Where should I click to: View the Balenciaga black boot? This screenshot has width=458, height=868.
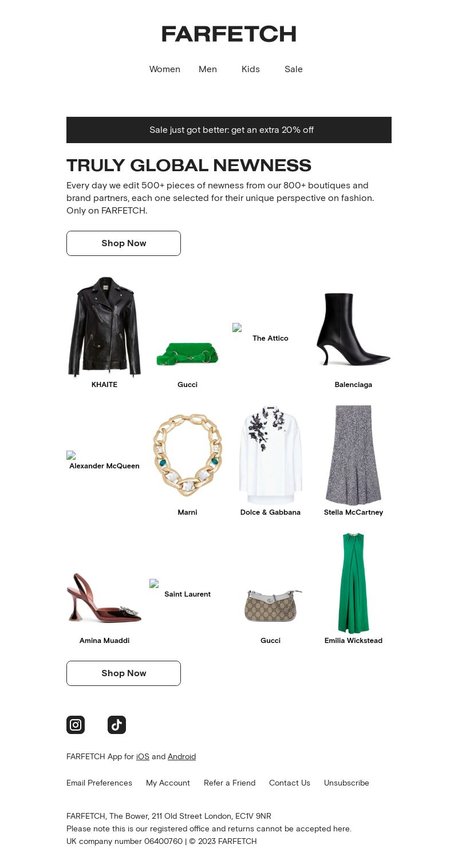coord(353,329)
